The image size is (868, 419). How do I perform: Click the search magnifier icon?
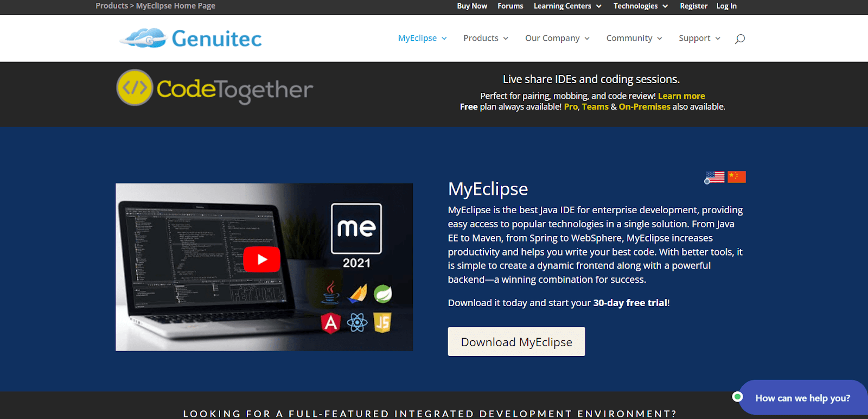pos(739,39)
